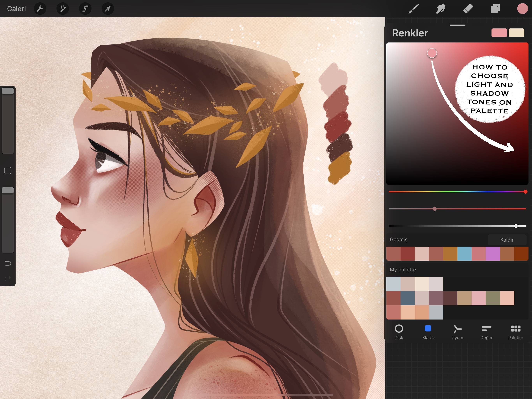Pick the mauve swatch in My Pallette

[x=436, y=298]
